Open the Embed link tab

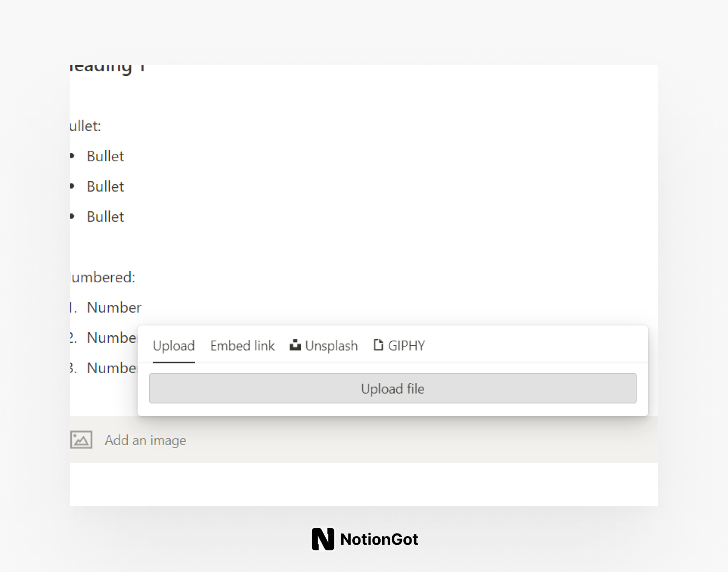point(243,346)
